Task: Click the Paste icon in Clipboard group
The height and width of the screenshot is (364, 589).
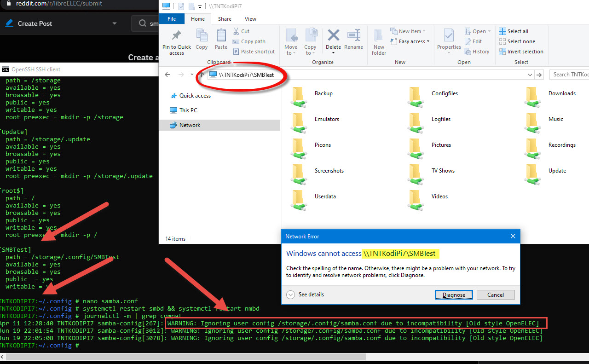Action: pyautogui.click(x=221, y=36)
